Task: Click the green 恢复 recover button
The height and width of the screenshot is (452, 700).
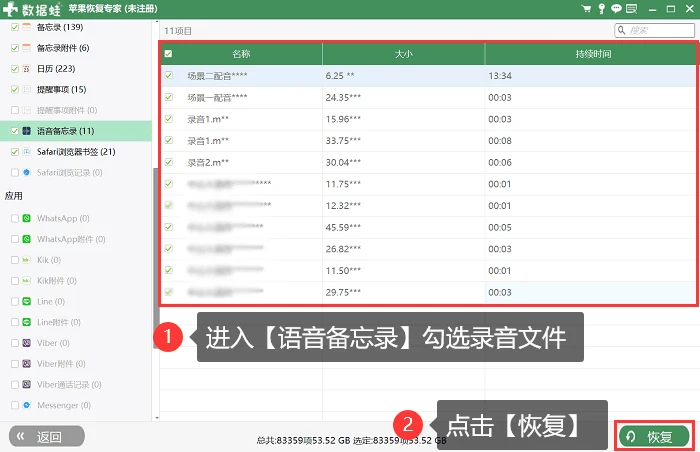Action: pyautogui.click(x=654, y=436)
